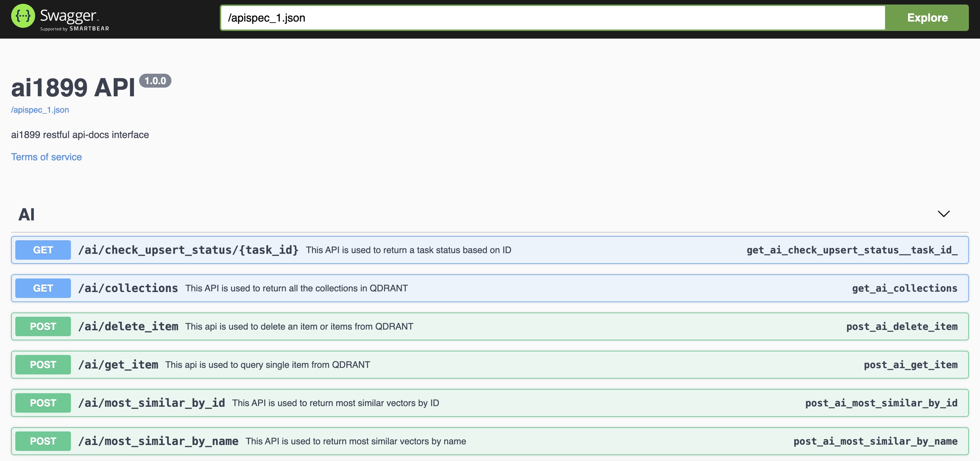Collapse the AI section chevron
The image size is (980, 461).
pyautogui.click(x=943, y=214)
